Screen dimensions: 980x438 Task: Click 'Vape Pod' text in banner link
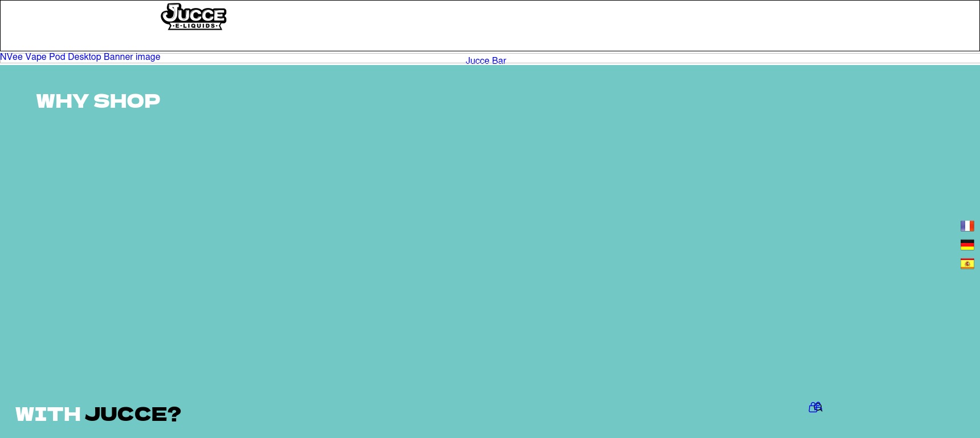coord(45,57)
